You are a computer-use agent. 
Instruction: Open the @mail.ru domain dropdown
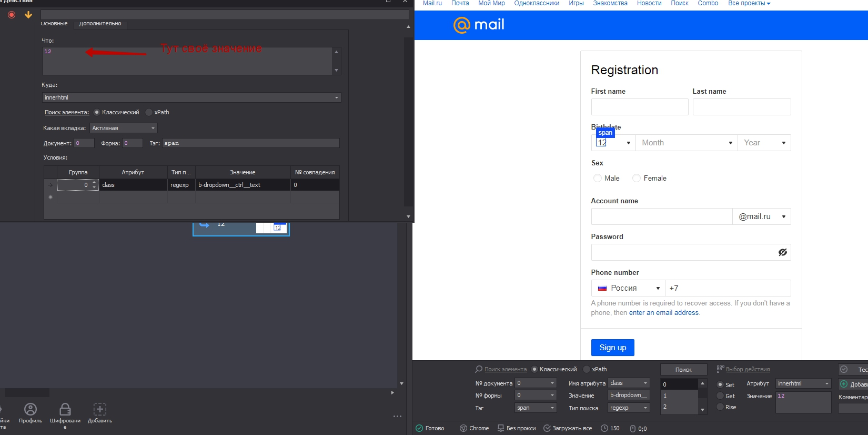click(762, 216)
